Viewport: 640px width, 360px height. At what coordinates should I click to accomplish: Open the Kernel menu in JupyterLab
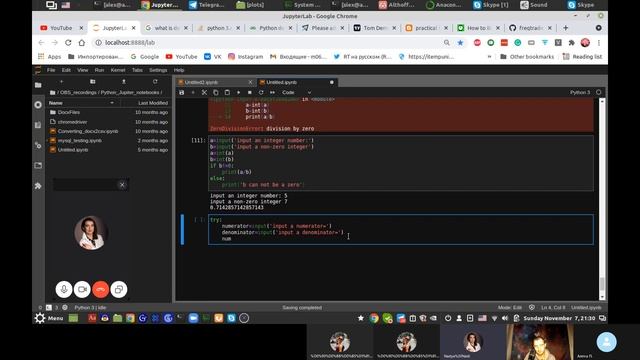pos(118,70)
